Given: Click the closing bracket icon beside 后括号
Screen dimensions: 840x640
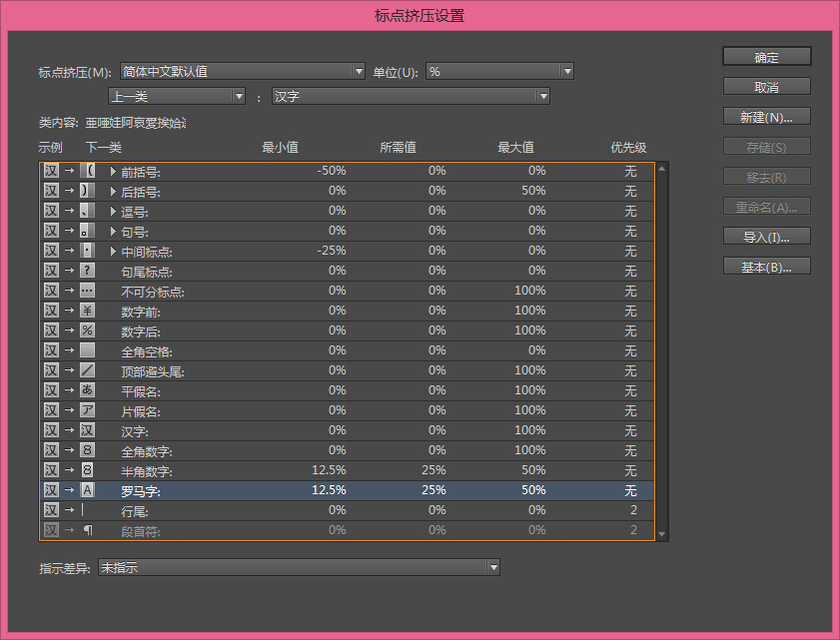Looking at the screenshot, I should point(87,191).
